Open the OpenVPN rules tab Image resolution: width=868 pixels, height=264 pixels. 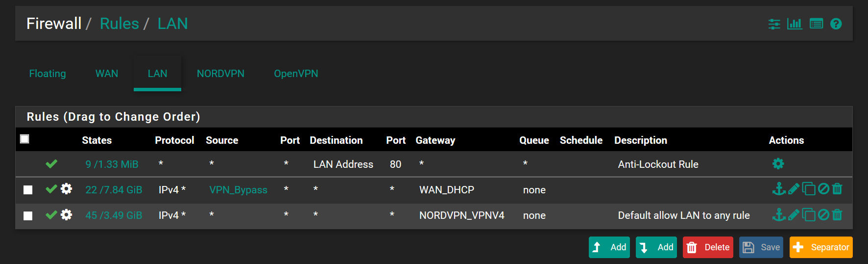click(x=296, y=74)
